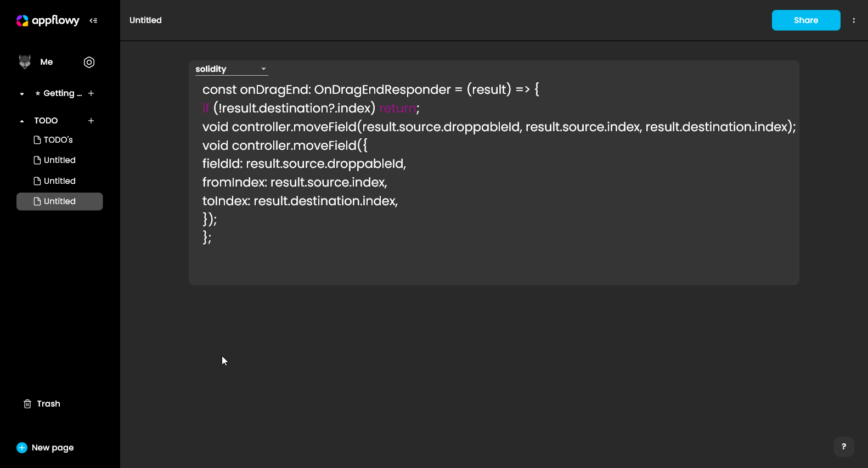
Task: Click the AppFlowy logo
Action: tap(22, 20)
